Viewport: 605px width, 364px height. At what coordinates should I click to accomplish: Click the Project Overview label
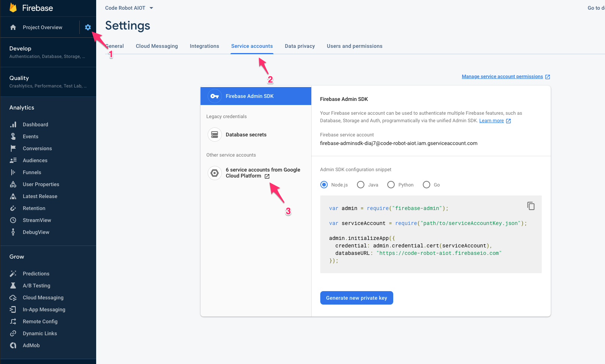tap(43, 27)
